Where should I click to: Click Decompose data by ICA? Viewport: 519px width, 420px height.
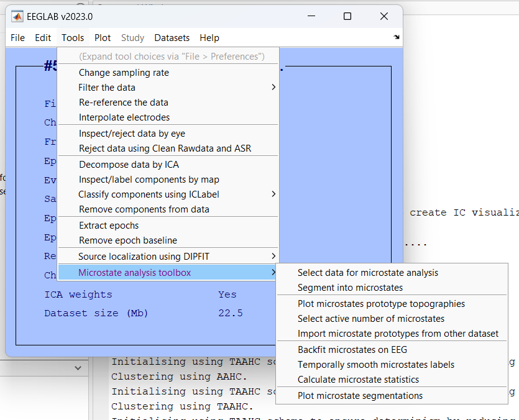pyautogui.click(x=129, y=165)
